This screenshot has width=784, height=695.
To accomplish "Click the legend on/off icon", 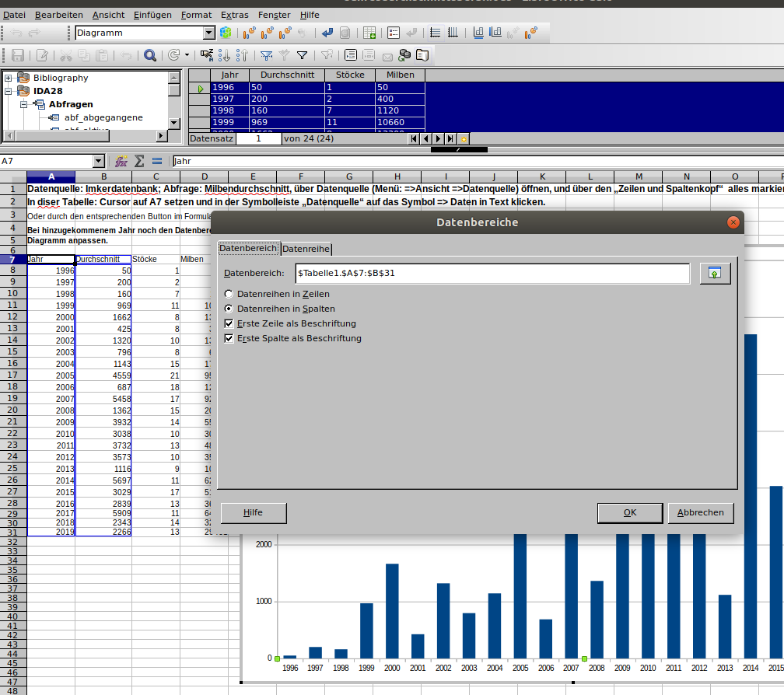I will 394,33.
